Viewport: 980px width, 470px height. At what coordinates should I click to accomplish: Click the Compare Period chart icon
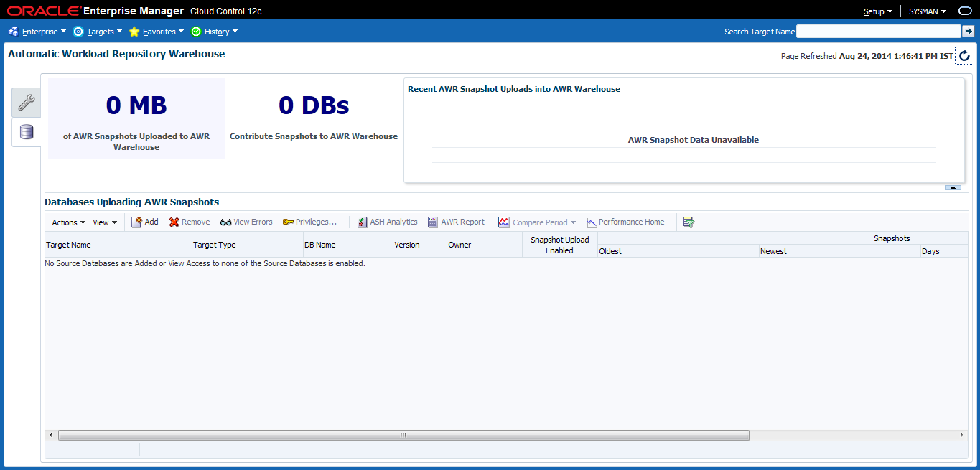click(x=504, y=222)
